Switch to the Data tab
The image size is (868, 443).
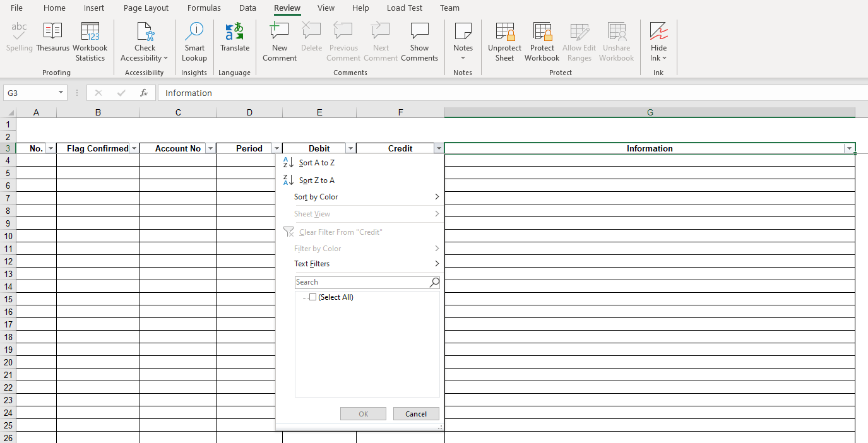click(247, 8)
